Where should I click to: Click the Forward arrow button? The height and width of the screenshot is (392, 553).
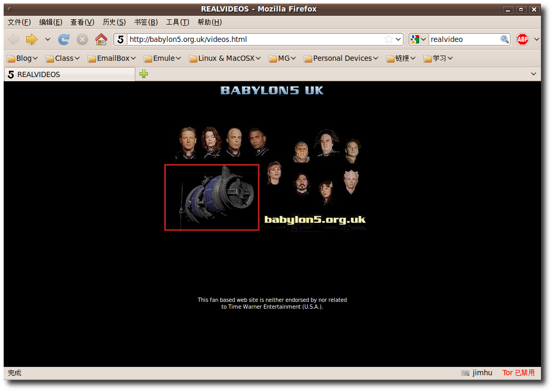pyautogui.click(x=31, y=39)
